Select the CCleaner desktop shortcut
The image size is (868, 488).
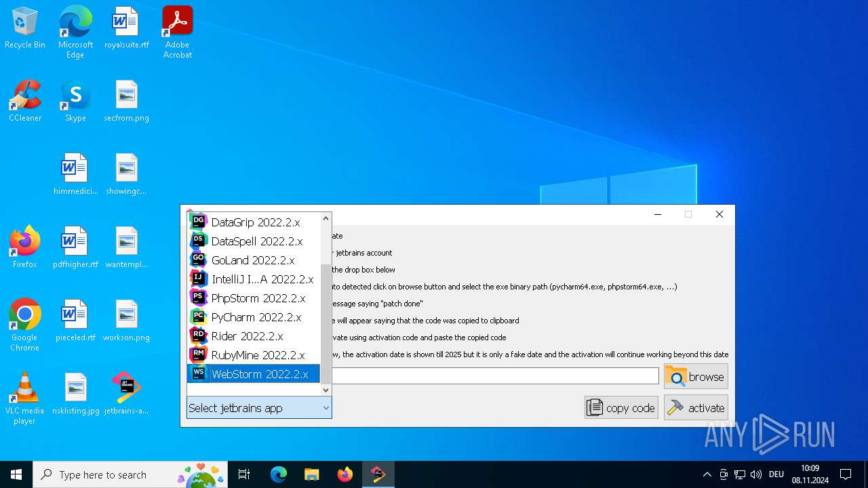[x=25, y=101]
